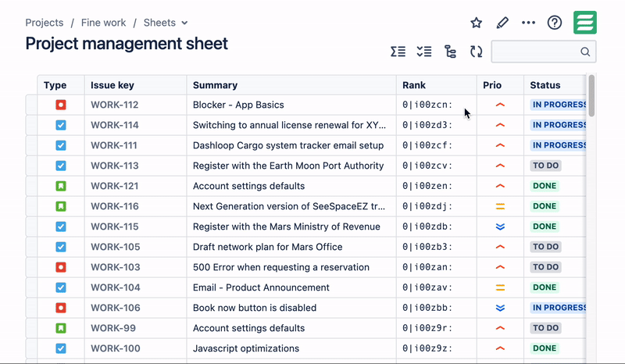
Task: Click DONE status of WORK-104
Action: pos(545,287)
